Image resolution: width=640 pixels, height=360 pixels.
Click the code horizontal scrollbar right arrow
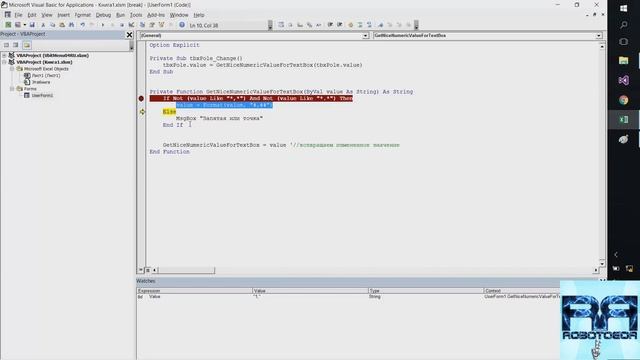(596, 270)
